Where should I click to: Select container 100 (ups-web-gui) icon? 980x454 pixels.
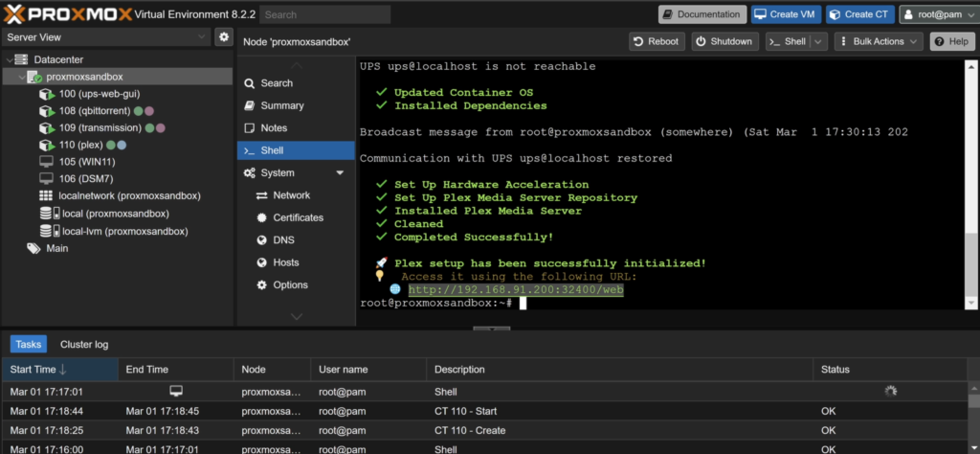[x=47, y=94]
